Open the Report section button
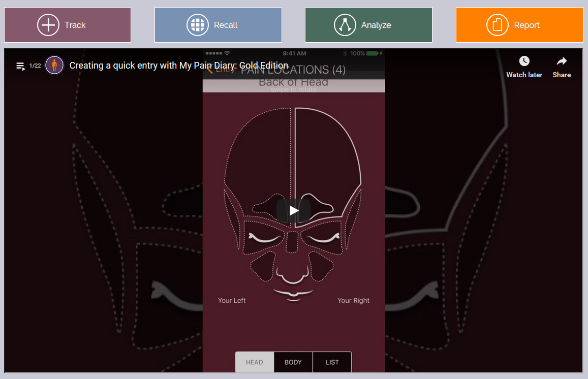The image size is (588, 379). coord(519,25)
